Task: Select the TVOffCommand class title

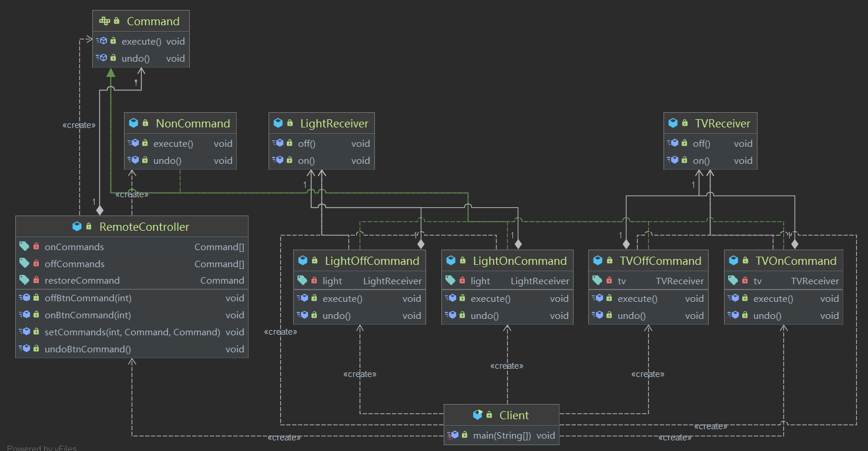Action: (661, 261)
